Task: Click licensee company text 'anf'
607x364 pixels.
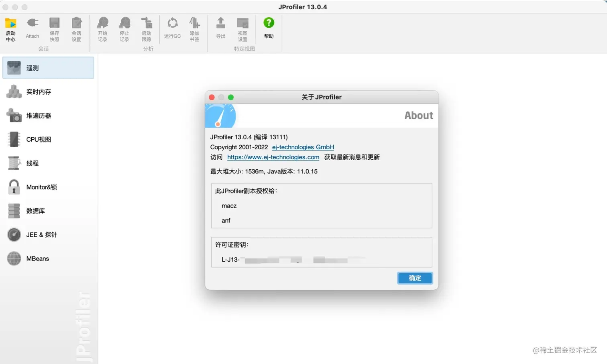Action: pyautogui.click(x=226, y=220)
